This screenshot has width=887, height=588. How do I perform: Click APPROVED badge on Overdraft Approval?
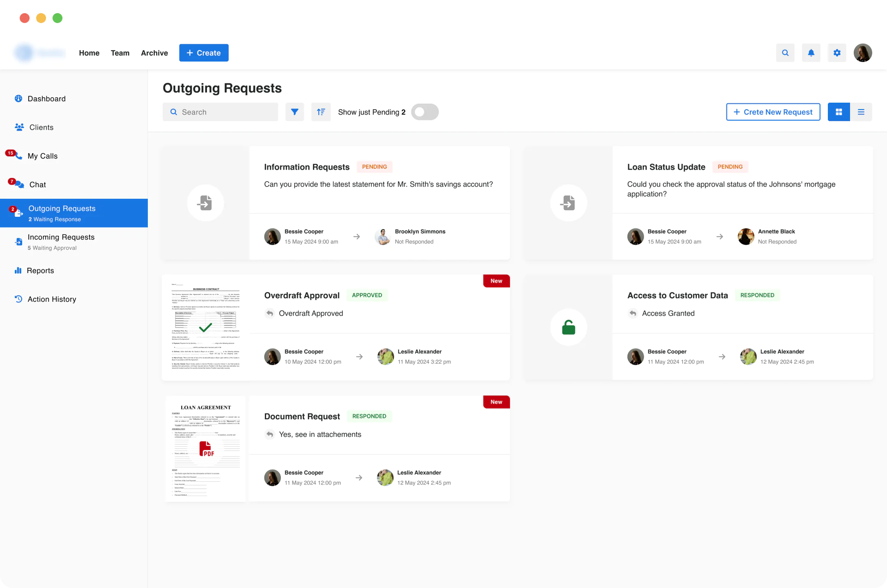[367, 295]
